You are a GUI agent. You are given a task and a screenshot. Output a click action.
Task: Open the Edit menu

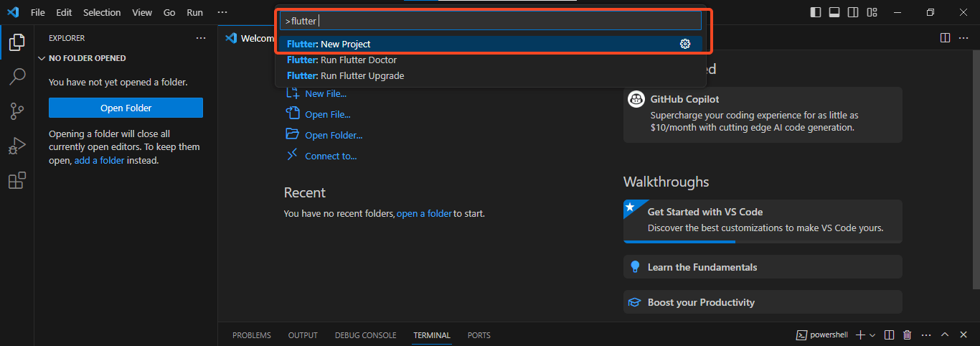click(64, 12)
